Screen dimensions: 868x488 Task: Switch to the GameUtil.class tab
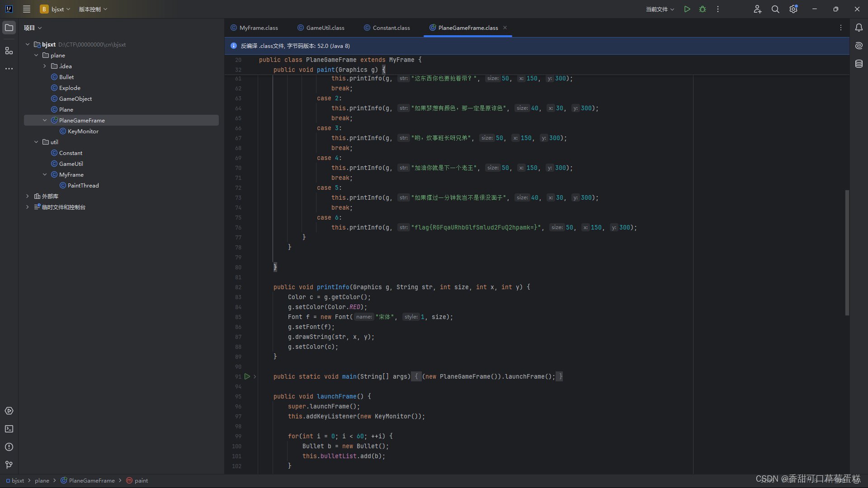(x=325, y=28)
